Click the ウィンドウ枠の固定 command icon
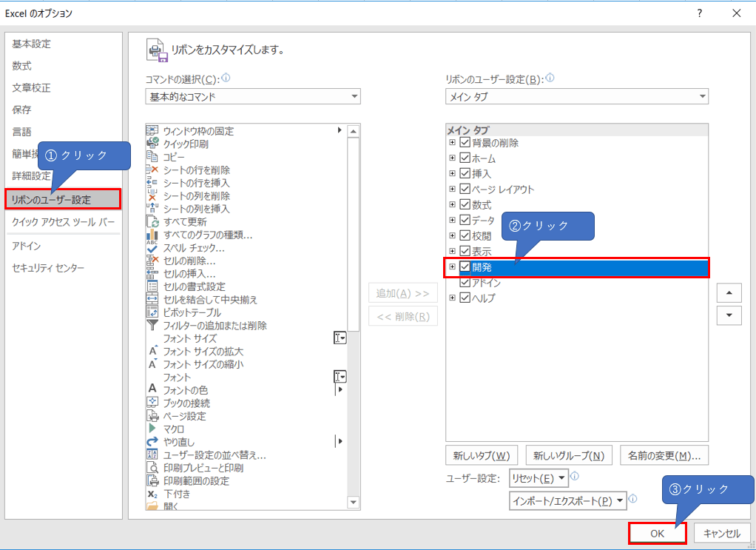The height and width of the screenshot is (550, 756). 152,130
